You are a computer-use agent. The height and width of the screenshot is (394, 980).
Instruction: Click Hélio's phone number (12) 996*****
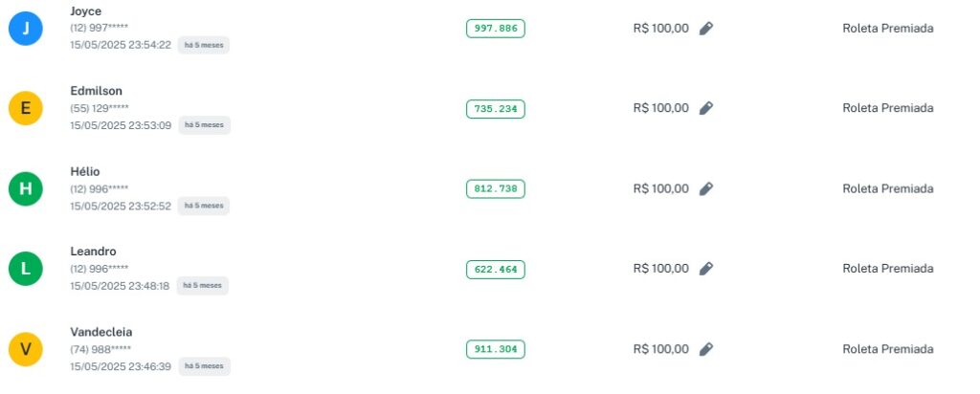[x=100, y=188]
